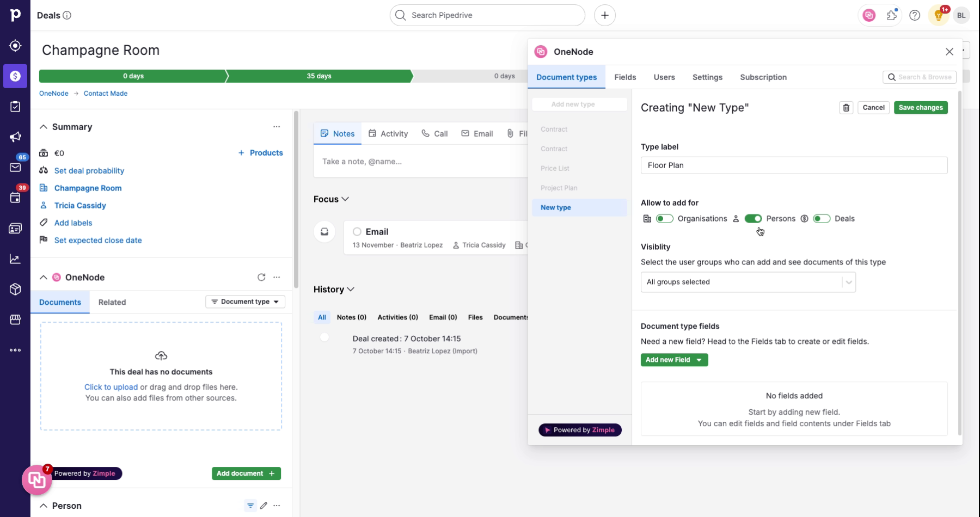Click Set deal probability link

[89, 170]
